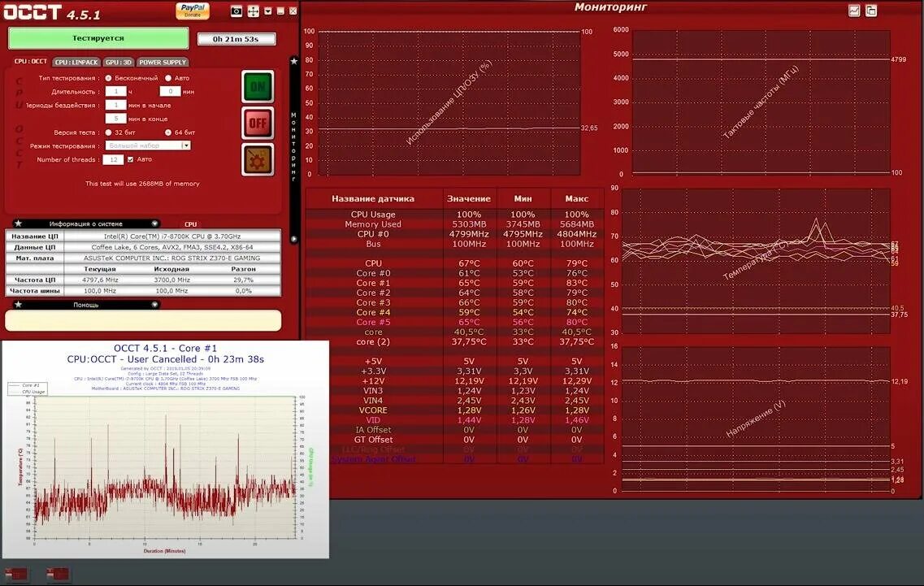
Task: Click the graph icon in Мониторинг header
Action: 854,10
